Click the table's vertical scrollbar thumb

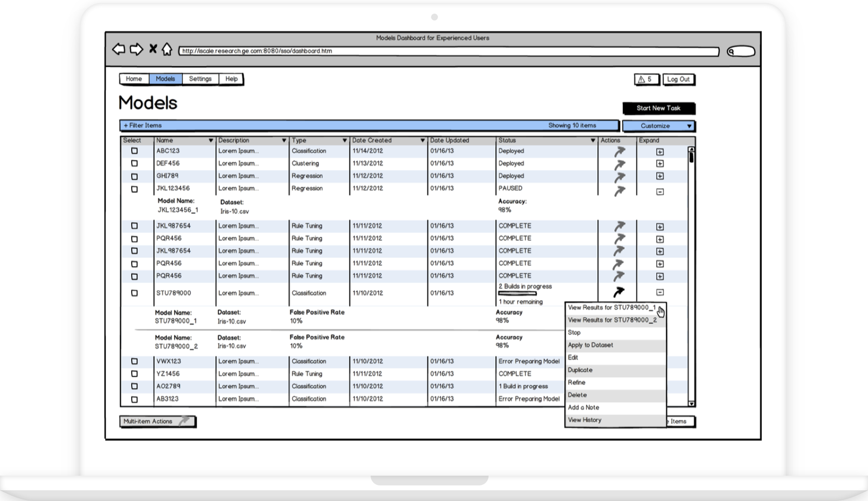[691, 158]
